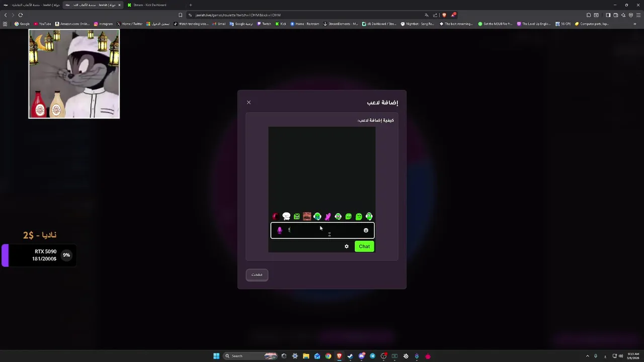Click the purple microphone icon in chat box
Viewport: 644px width, 362px height.
[x=280, y=230]
